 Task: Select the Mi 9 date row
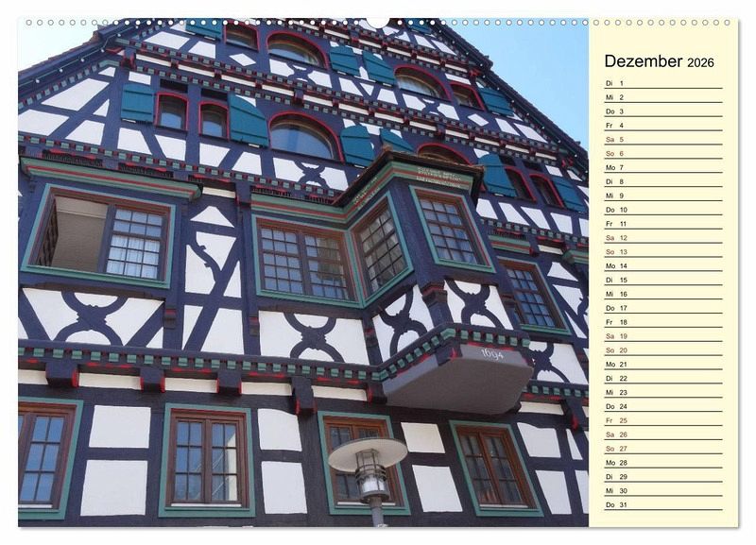coord(663,196)
